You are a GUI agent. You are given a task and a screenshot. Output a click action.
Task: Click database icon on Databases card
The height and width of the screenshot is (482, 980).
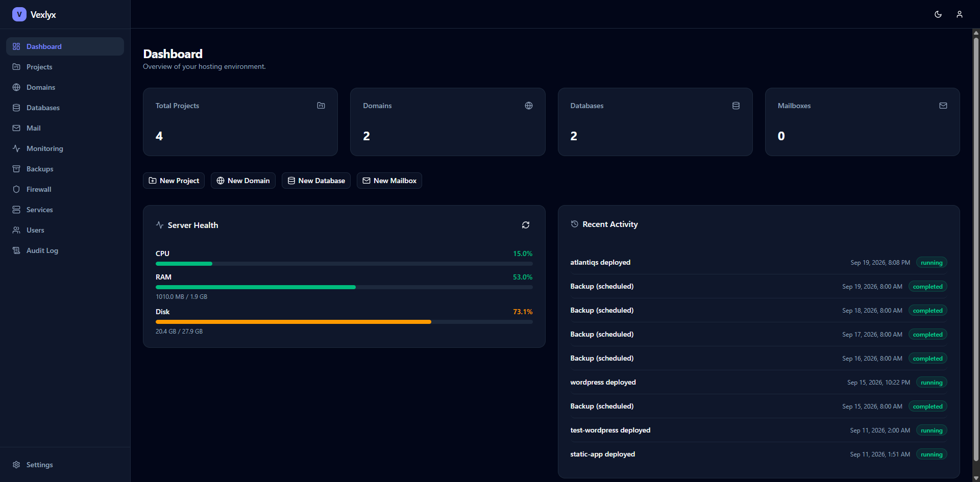[x=736, y=106]
